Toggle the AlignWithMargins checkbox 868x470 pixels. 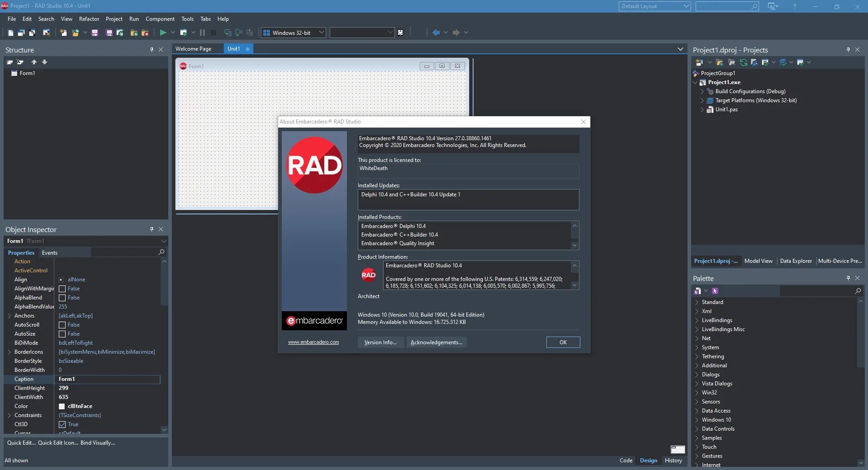pos(62,289)
